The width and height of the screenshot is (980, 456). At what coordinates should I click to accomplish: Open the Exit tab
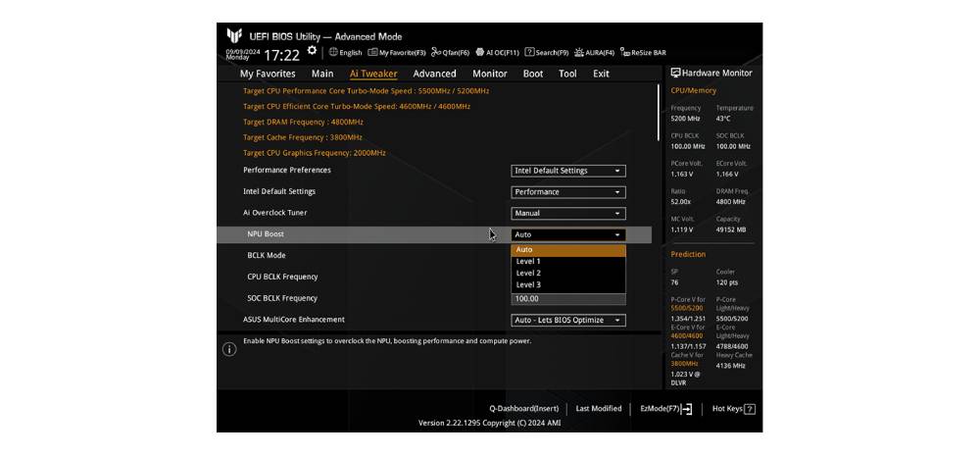(601, 74)
